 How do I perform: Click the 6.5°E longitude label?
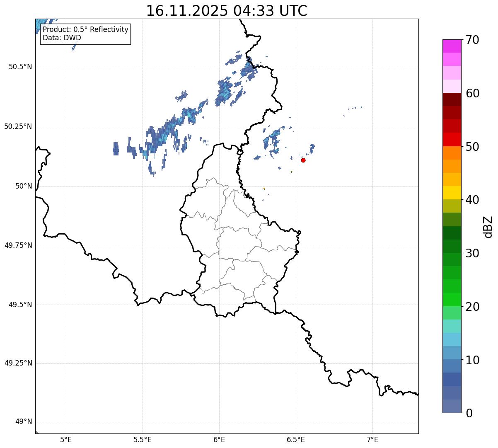[x=296, y=439]
